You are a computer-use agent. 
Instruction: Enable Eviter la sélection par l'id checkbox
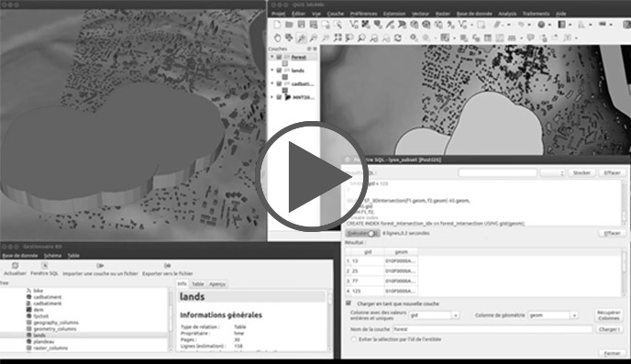point(354,339)
